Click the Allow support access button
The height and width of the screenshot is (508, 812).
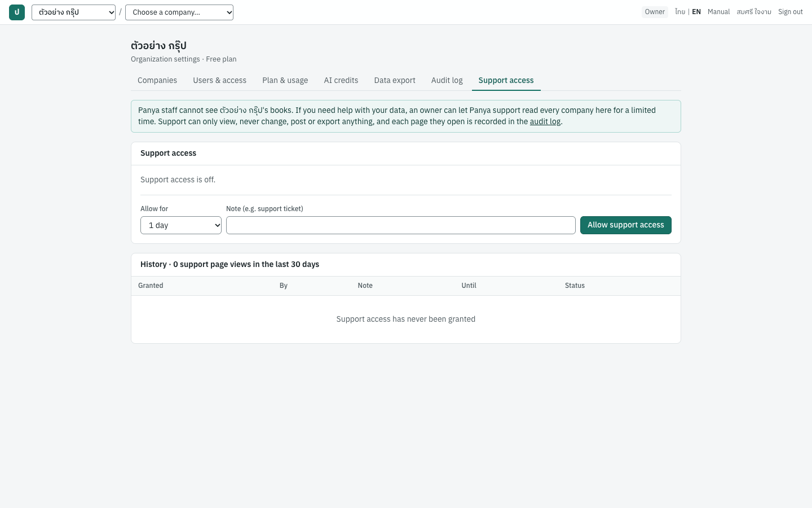pyautogui.click(x=626, y=225)
